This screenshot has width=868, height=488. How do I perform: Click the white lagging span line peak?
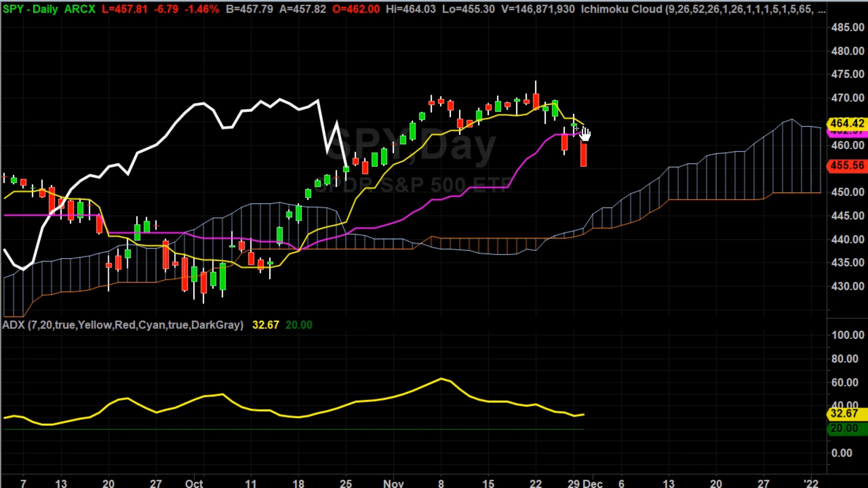coord(280,99)
